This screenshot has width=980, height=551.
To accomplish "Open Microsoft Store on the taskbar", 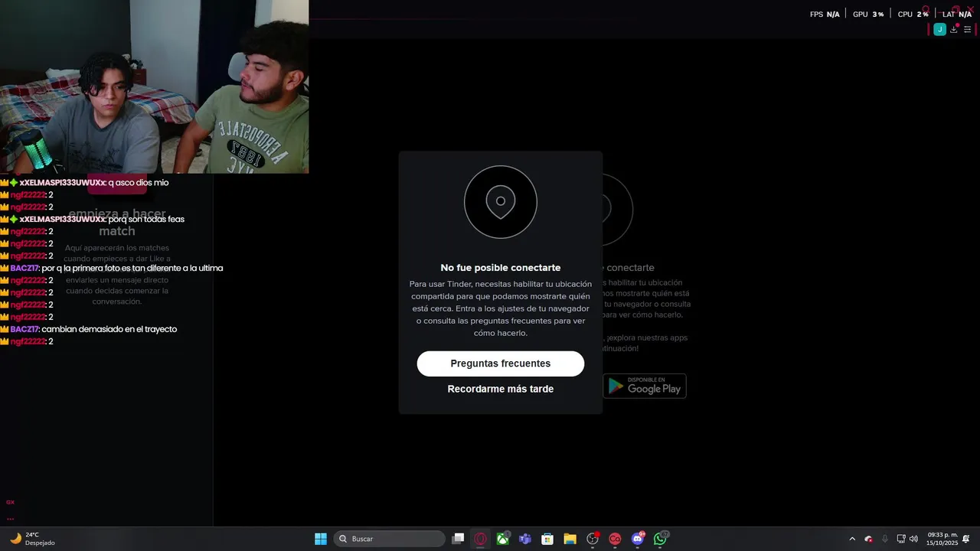I will click(x=547, y=539).
